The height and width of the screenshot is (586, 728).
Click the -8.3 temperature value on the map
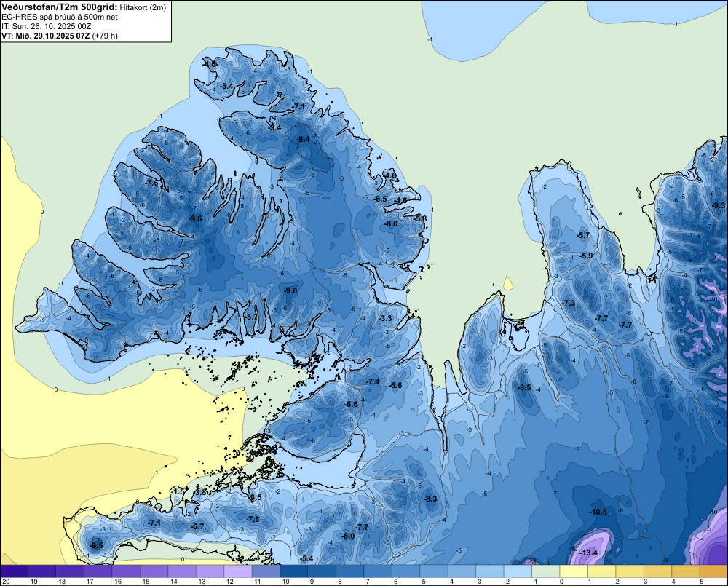click(x=431, y=499)
